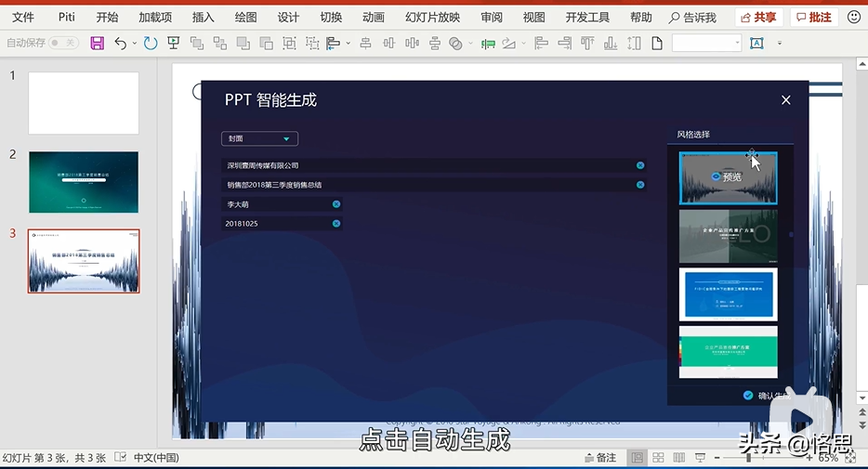Viewport: 868px width, 469px height.
Task: Click 确认生成 confirm button
Action: coord(769,396)
